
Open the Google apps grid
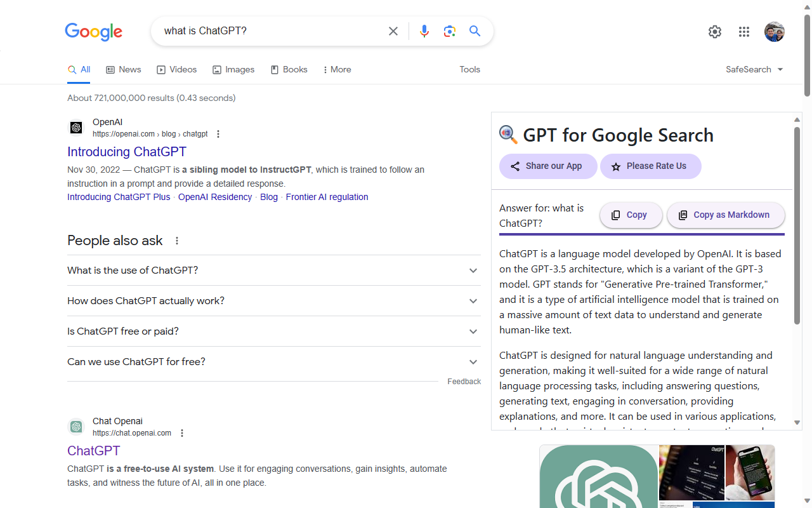(744, 32)
